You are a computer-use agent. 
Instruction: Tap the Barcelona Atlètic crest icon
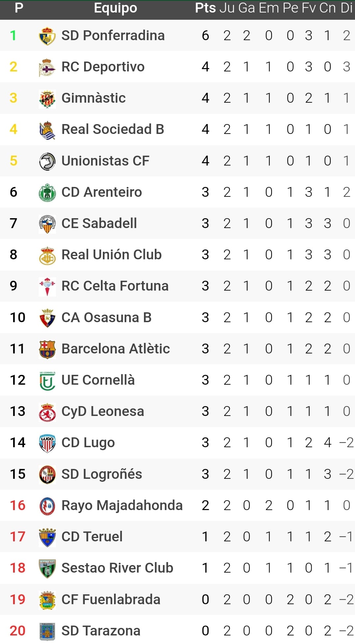(47, 349)
